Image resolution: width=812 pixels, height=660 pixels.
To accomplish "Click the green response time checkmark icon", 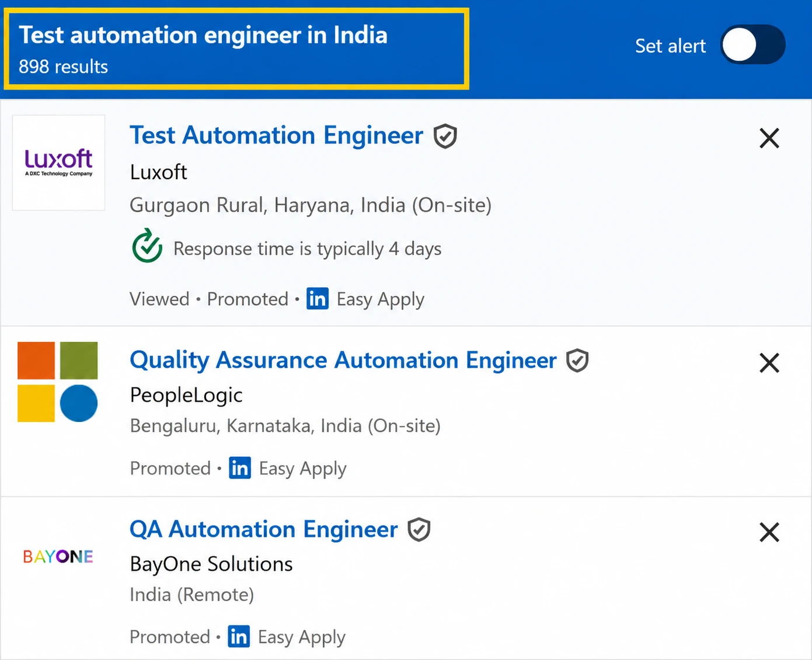I will click(147, 246).
